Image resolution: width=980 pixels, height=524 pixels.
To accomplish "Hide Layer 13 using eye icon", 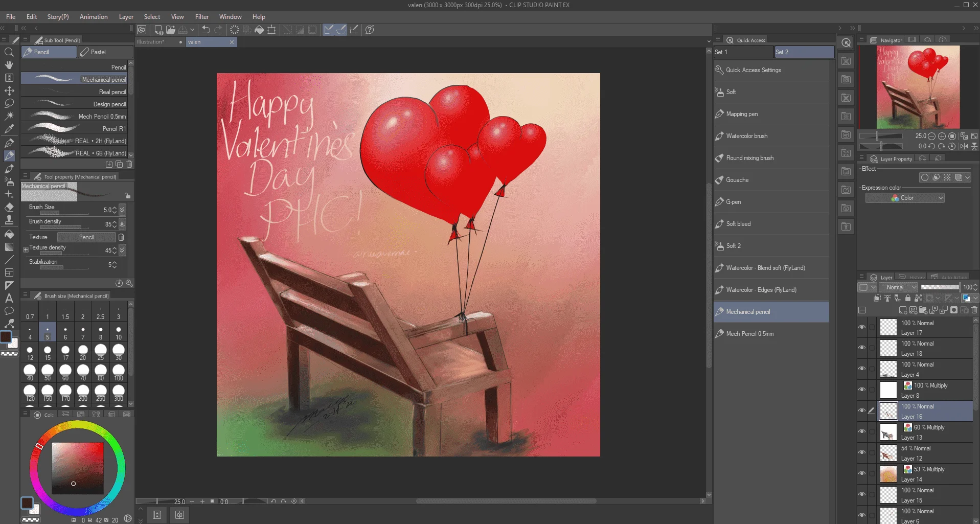I will coord(862,431).
